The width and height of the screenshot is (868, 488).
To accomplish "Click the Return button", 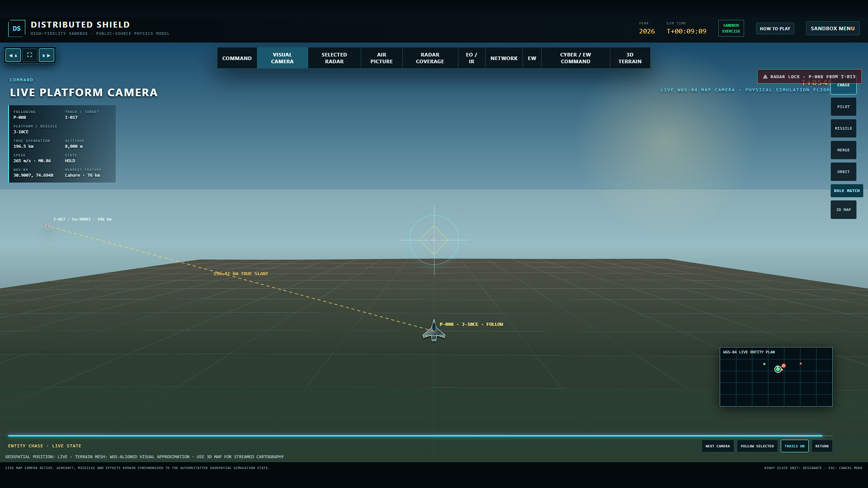I will pos(822,446).
